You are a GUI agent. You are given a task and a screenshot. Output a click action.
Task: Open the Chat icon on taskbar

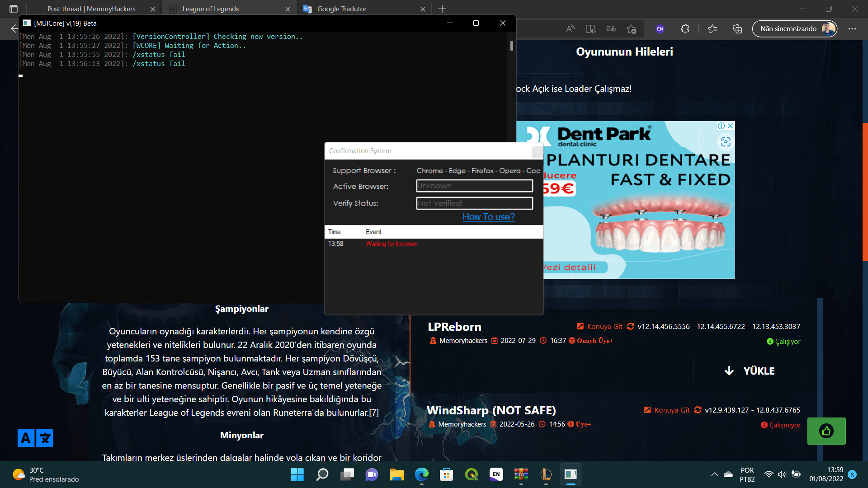[372, 474]
